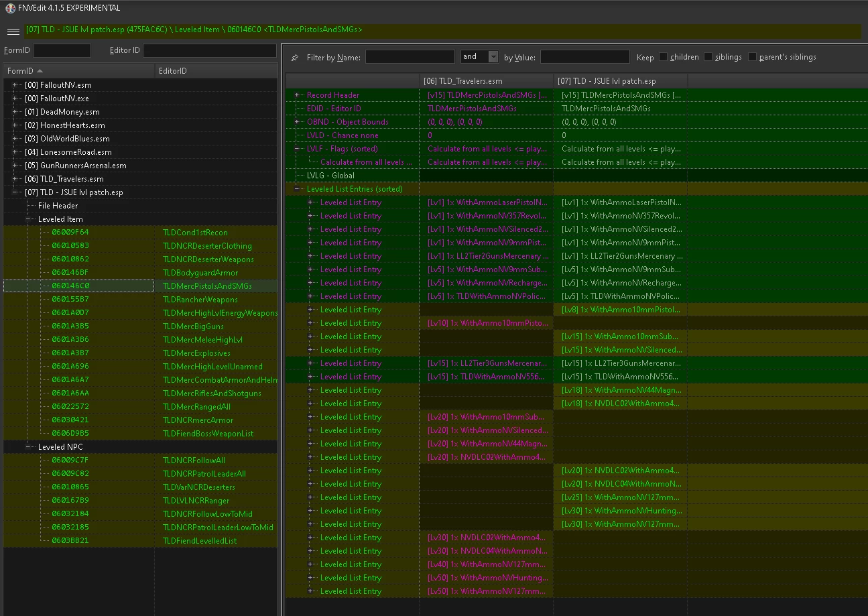Screen dimensions: 868x616
Task: Open the hamburger main menu icon
Action: click(x=13, y=32)
